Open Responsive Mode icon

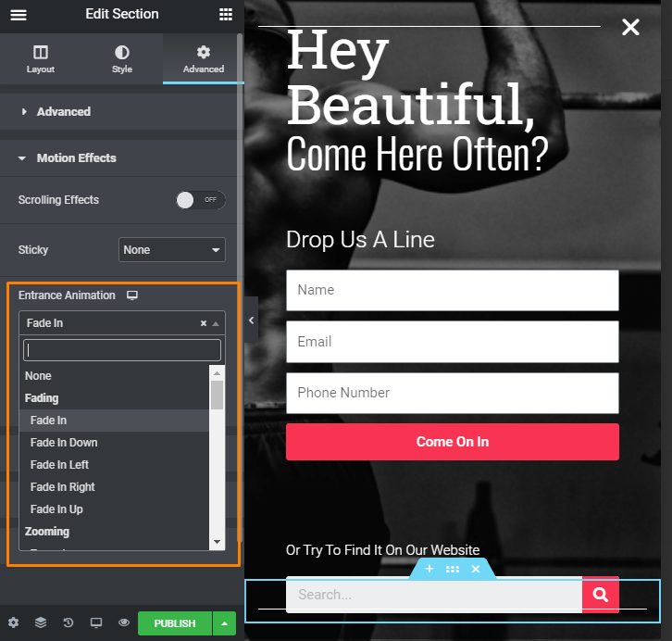[96, 622]
